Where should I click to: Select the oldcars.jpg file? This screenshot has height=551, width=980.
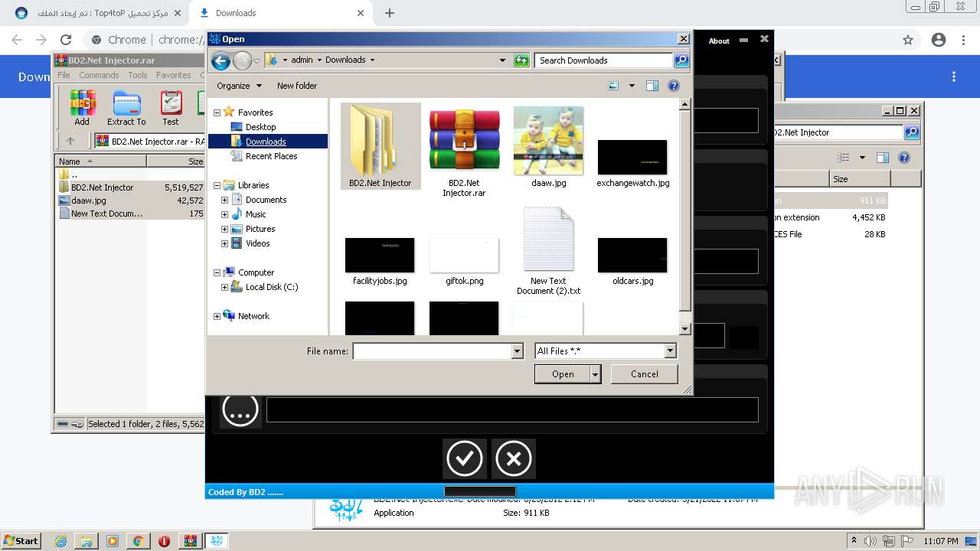pos(632,260)
